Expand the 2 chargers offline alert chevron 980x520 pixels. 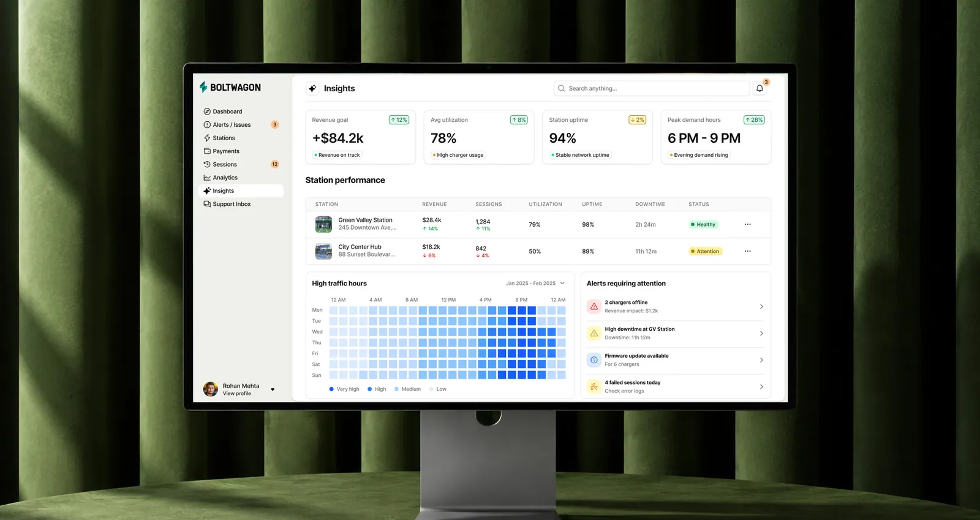click(x=761, y=306)
